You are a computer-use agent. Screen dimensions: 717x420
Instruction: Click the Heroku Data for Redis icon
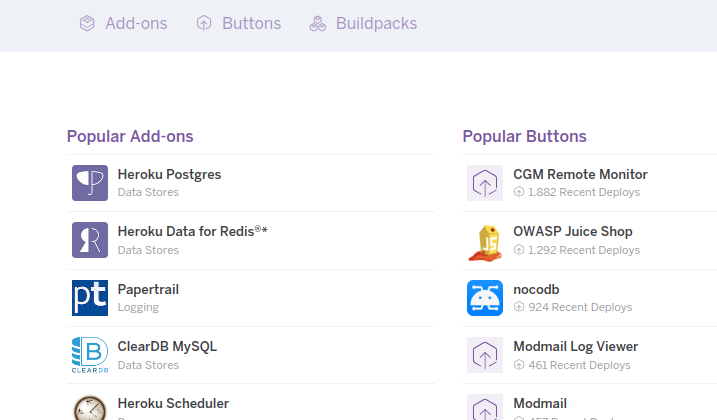(90, 240)
